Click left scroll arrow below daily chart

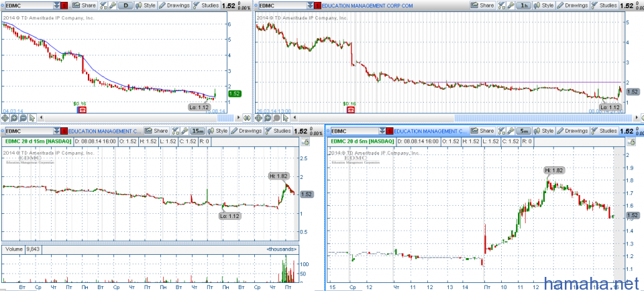[x=40, y=118]
